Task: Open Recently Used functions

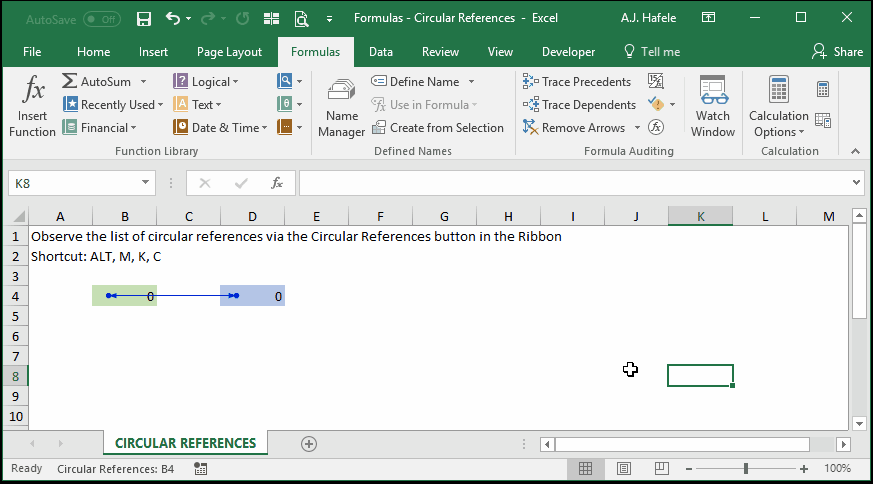Action: pos(113,105)
